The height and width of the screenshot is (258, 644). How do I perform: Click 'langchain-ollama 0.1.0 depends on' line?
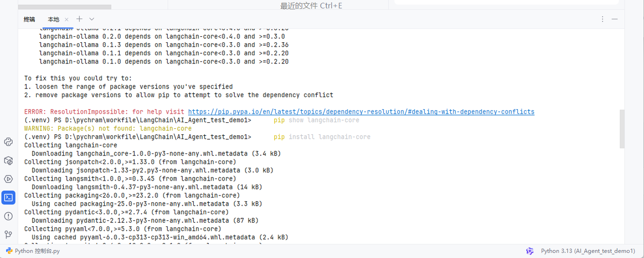(164, 61)
